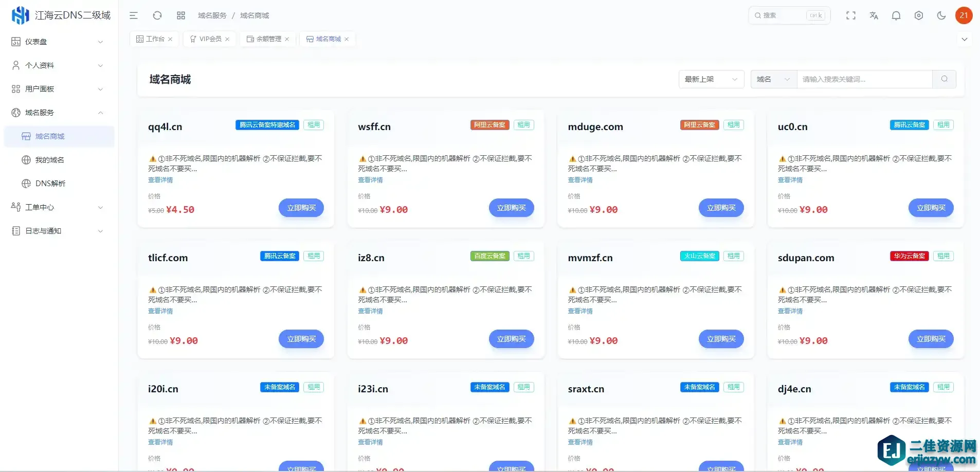Enter fullscreen mode via top-bar icon
The width and height of the screenshot is (980, 472).
pos(851,15)
